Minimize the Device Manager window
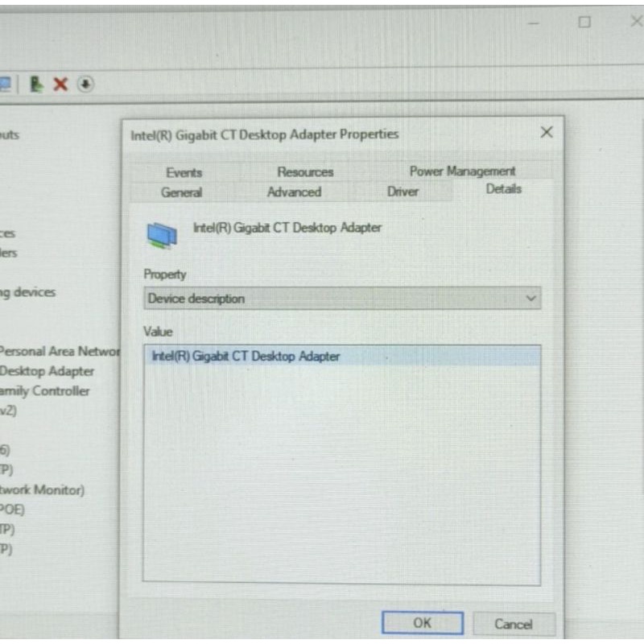This screenshot has height=644, width=644. click(x=533, y=23)
